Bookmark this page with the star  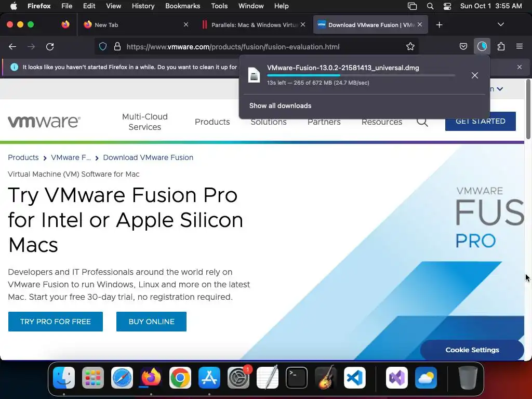(410, 47)
